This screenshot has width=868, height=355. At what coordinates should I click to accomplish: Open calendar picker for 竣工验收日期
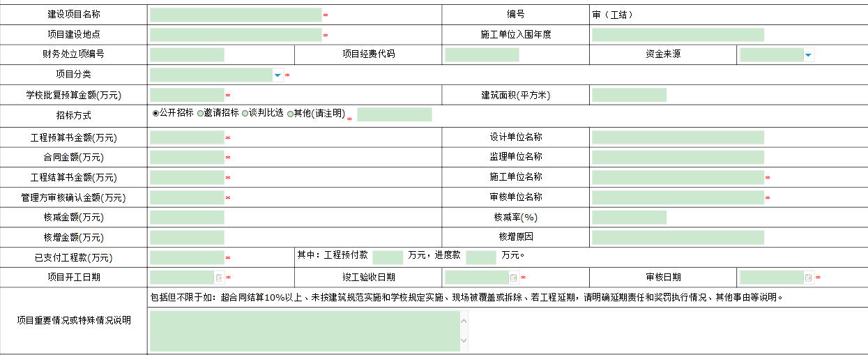[x=514, y=278]
